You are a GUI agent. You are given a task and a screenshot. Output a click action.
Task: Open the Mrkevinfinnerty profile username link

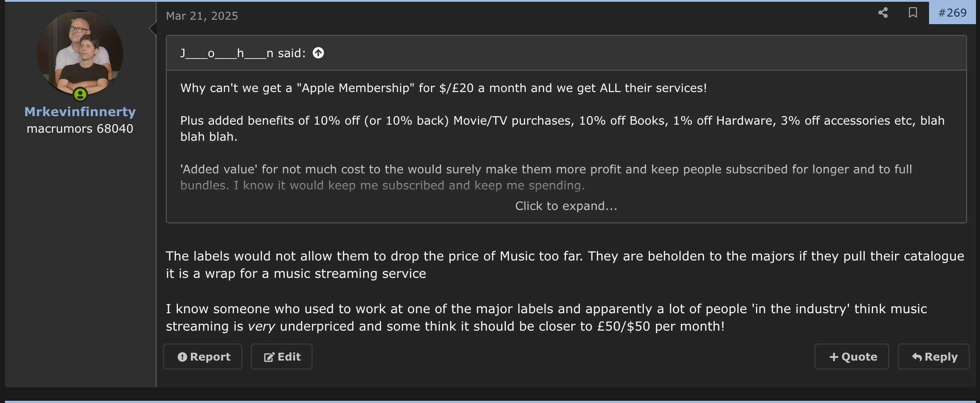[x=80, y=112]
